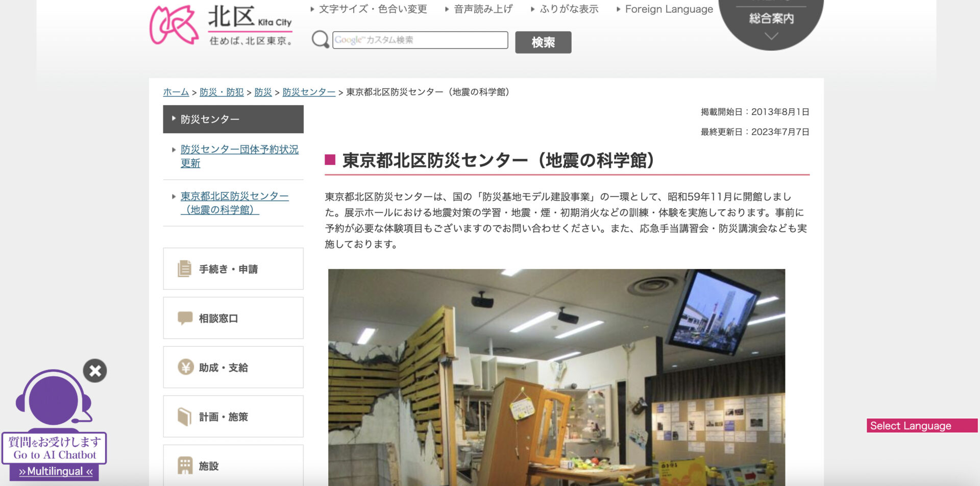Click the Google custom search field
980x486 pixels.
420,40
